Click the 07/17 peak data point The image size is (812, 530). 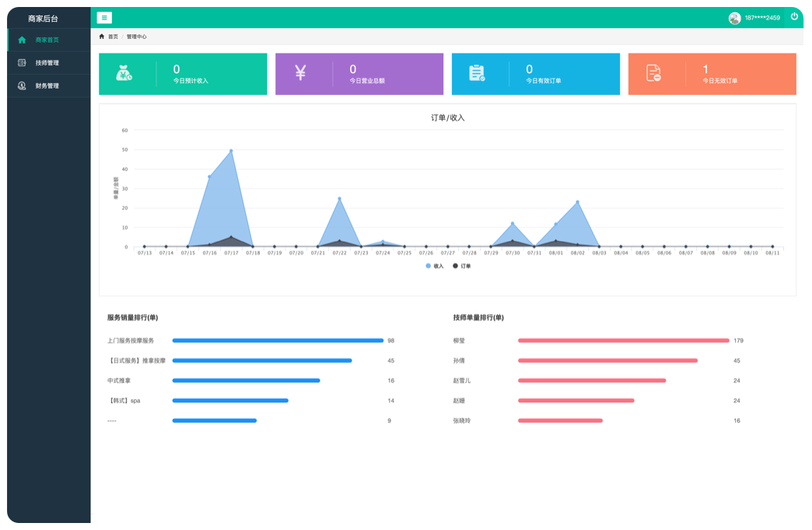[x=231, y=151]
